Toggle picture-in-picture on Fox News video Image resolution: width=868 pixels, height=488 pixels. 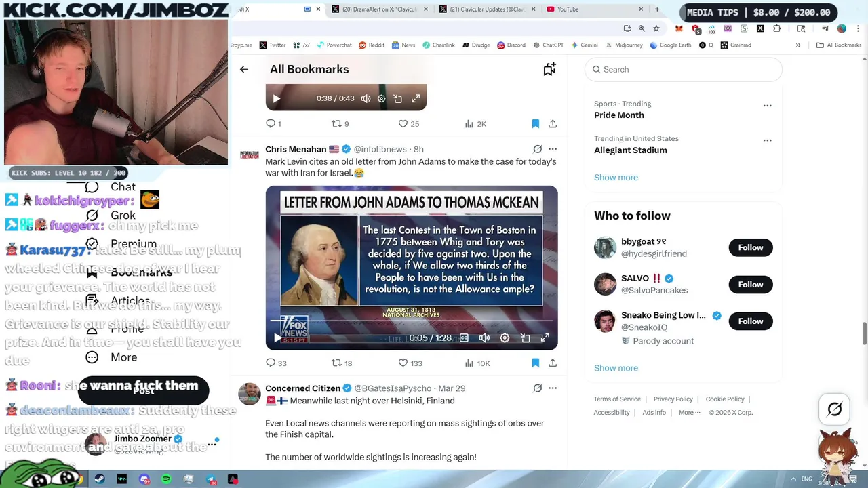click(525, 338)
